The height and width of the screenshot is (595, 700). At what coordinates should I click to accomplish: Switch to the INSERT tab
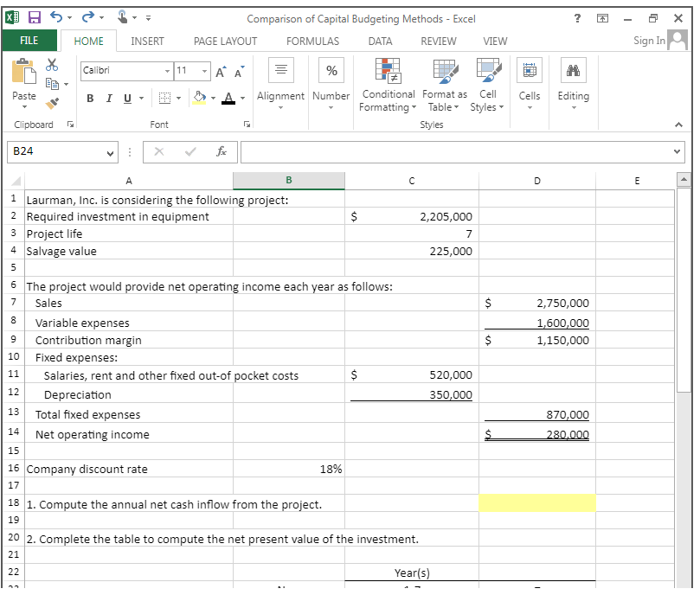point(147,41)
